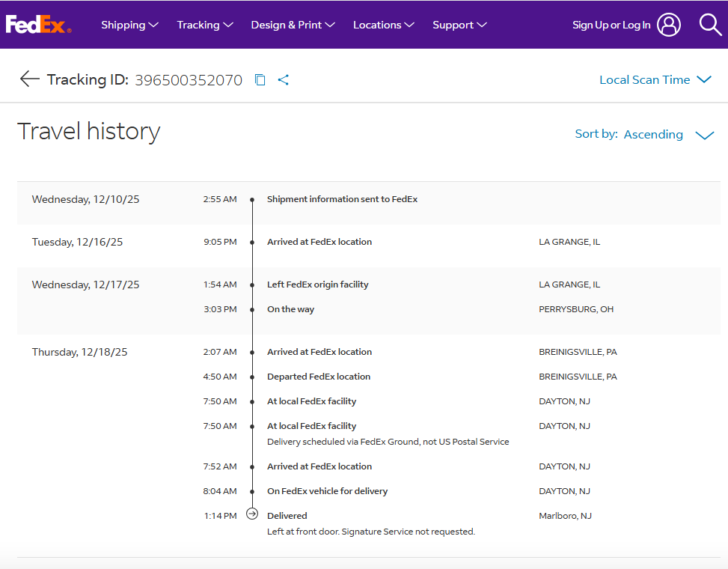Click Marlboro, NJ delivery location

click(x=565, y=516)
